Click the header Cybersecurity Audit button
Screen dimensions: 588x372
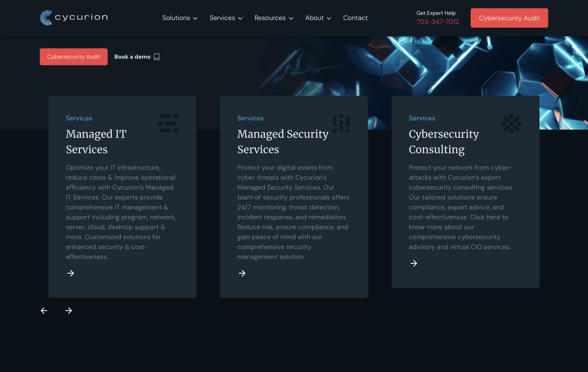click(x=509, y=18)
